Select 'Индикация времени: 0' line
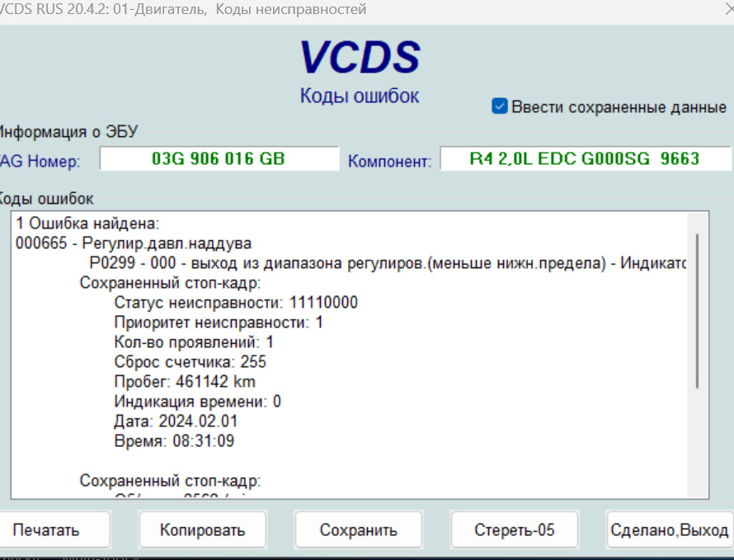The height and width of the screenshot is (560, 734). pos(198,402)
